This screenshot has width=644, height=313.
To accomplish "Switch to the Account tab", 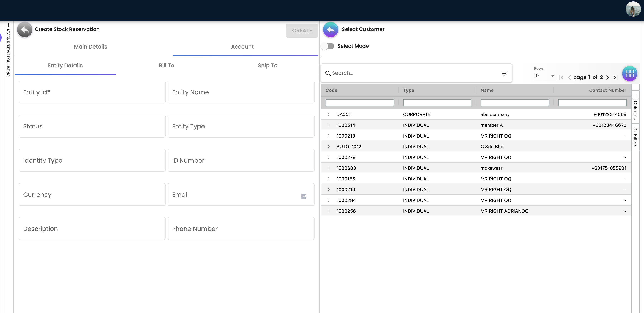I will coord(242,47).
